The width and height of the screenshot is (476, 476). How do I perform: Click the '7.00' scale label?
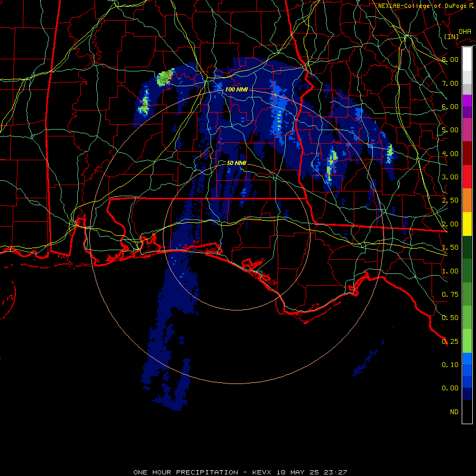pyautogui.click(x=450, y=83)
